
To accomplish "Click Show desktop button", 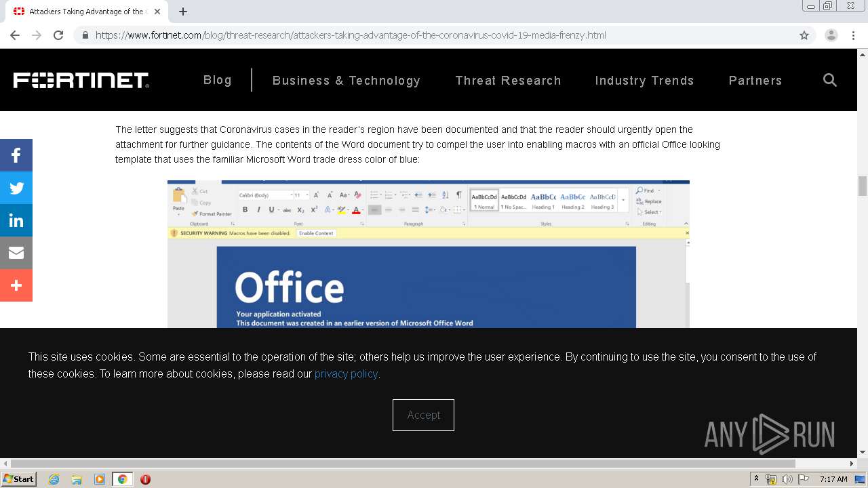I will [x=861, y=479].
